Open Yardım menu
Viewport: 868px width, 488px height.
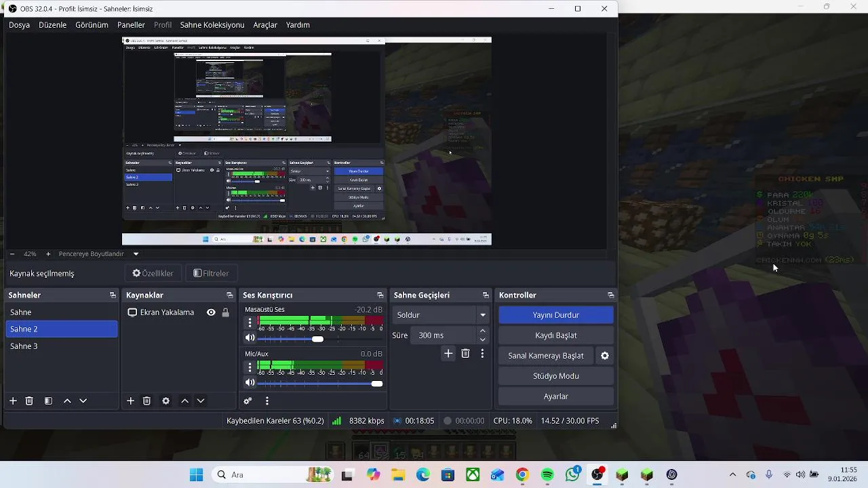point(298,25)
